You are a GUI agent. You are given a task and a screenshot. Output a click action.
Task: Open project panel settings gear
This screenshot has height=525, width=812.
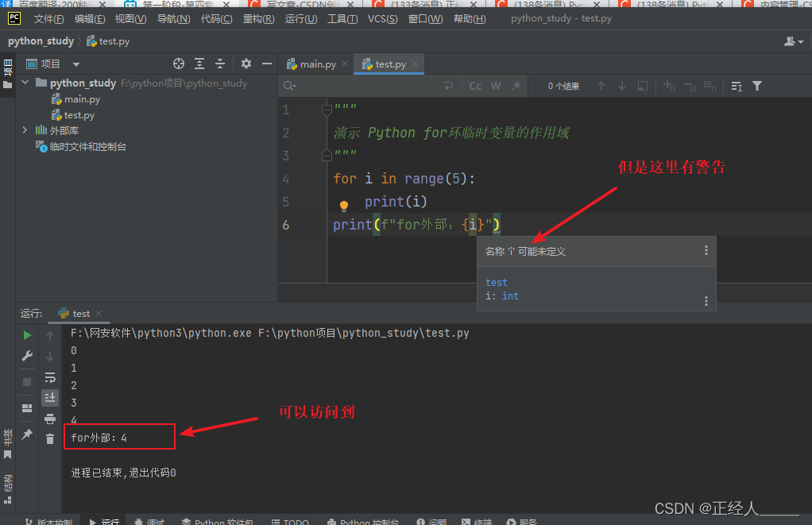(x=246, y=64)
